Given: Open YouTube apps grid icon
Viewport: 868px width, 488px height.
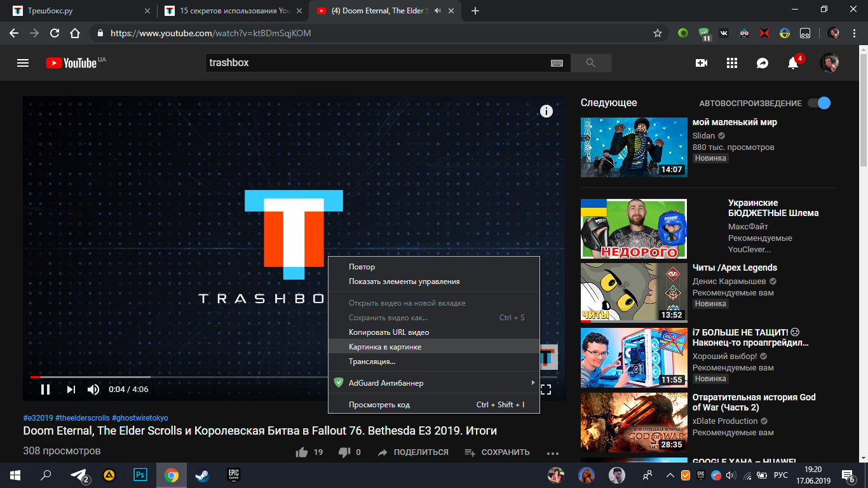Looking at the screenshot, I should click(732, 63).
